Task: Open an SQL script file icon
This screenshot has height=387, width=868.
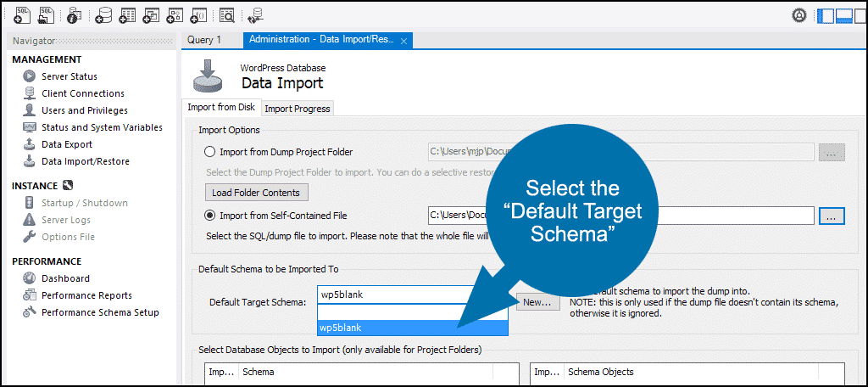Action: (x=46, y=15)
